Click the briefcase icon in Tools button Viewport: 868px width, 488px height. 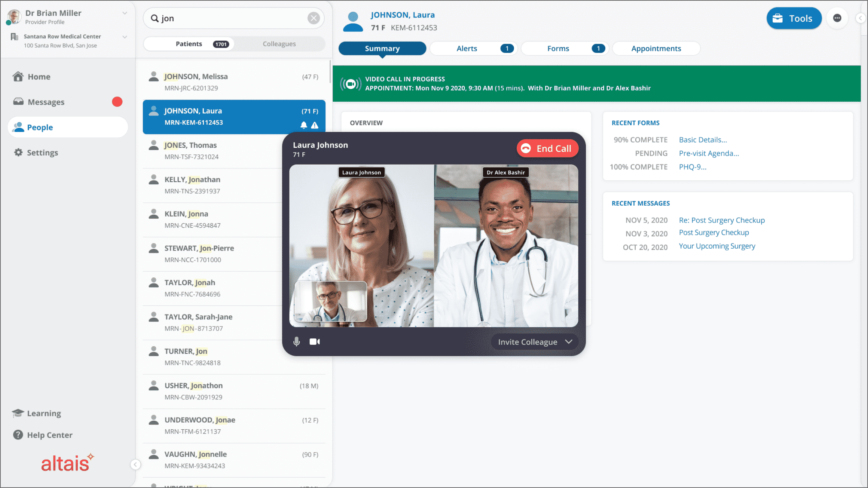click(777, 18)
